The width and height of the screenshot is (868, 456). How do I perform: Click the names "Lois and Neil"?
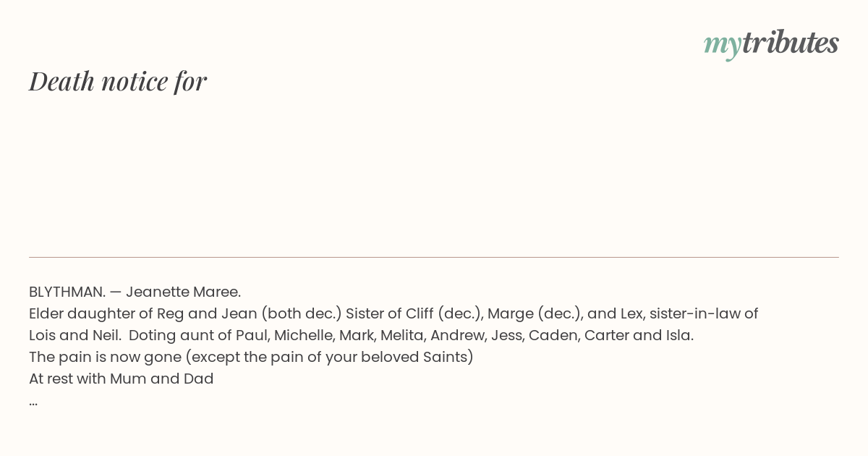click(x=74, y=335)
